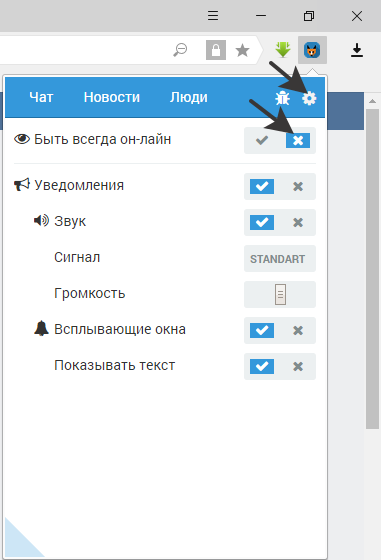Click the megaphone icon beside Уведомления
This screenshot has width=381, height=560.
21,185
